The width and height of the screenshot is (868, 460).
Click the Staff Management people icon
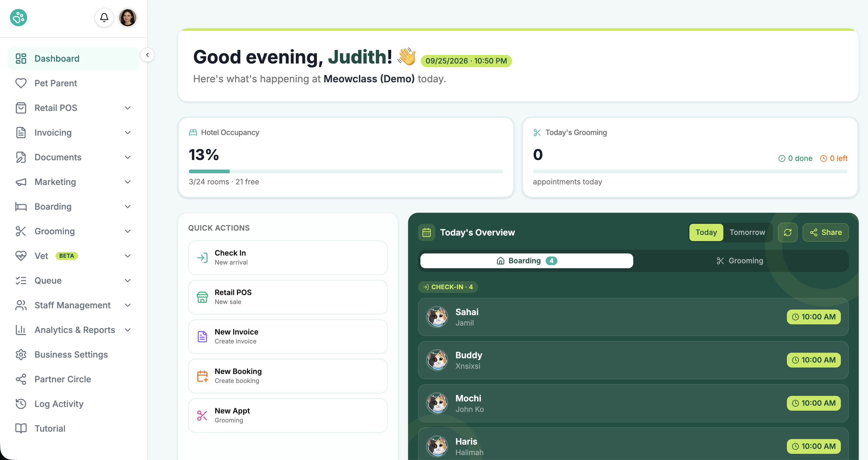pos(21,305)
